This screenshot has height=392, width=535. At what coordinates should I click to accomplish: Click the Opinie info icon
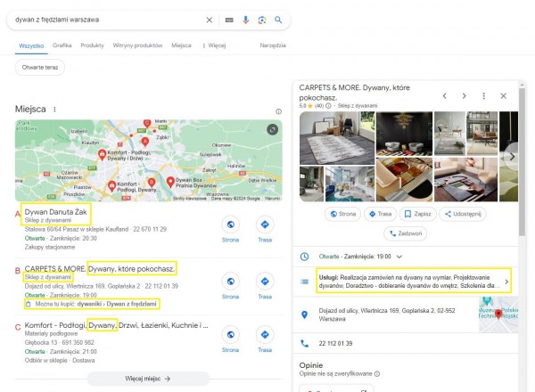(377, 374)
